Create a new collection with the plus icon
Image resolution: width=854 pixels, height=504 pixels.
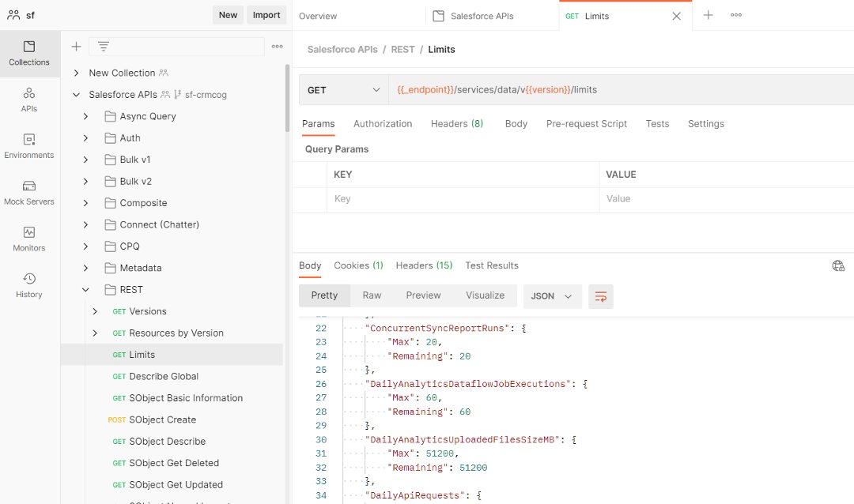point(76,46)
